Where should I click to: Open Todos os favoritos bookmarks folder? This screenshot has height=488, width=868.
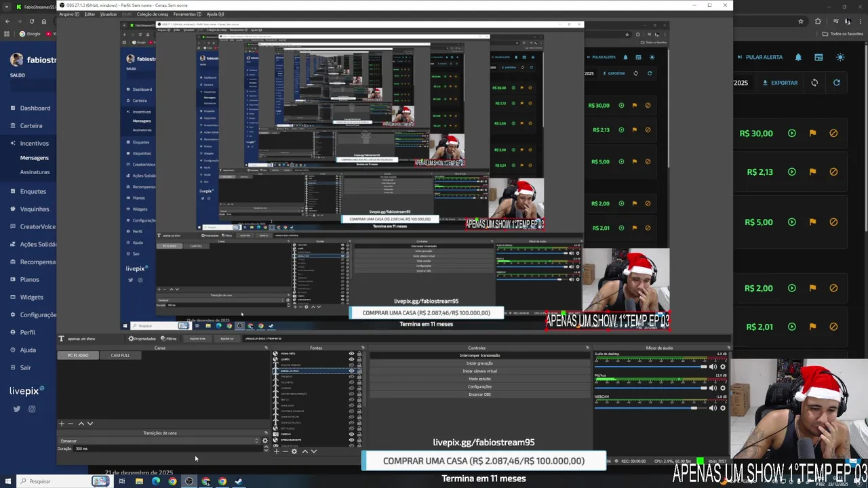[843, 34]
